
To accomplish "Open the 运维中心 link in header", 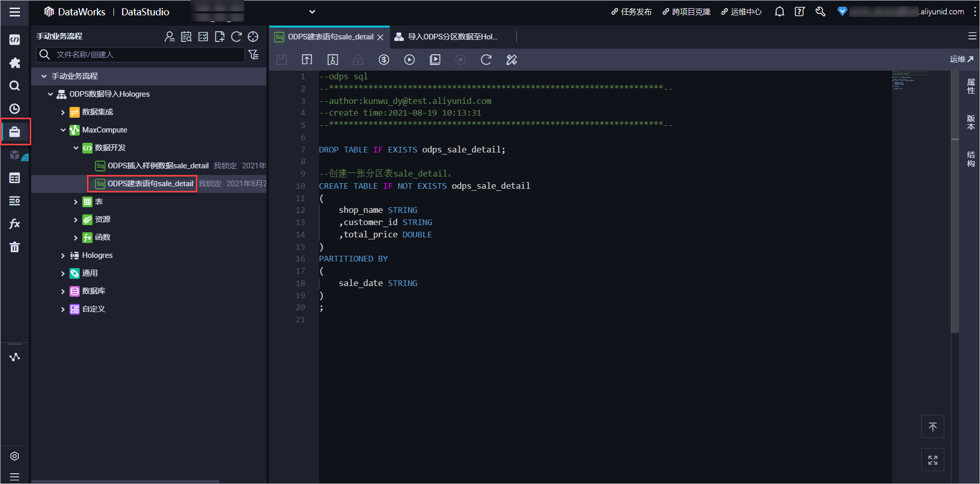I will pyautogui.click(x=741, y=12).
